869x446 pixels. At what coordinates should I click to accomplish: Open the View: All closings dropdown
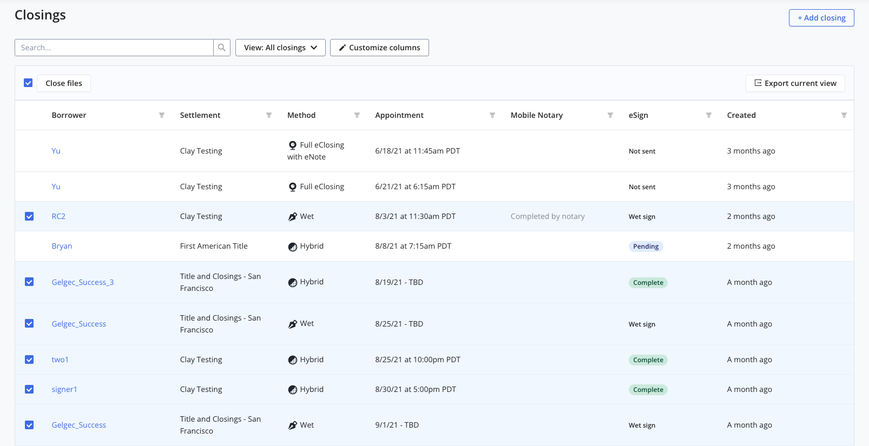click(280, 48)
